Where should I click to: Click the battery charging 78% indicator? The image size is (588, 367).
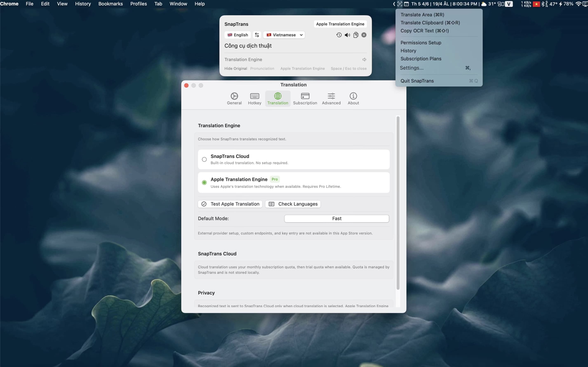[x=566, y=4]
